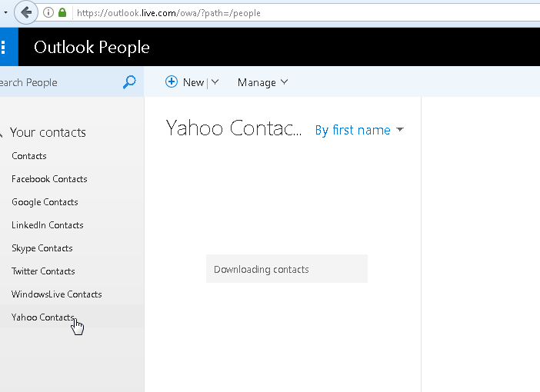The width and height of the screenshot is (540, 392).
Task: Open Facebook Contacts folder
Action: point(49,179)
